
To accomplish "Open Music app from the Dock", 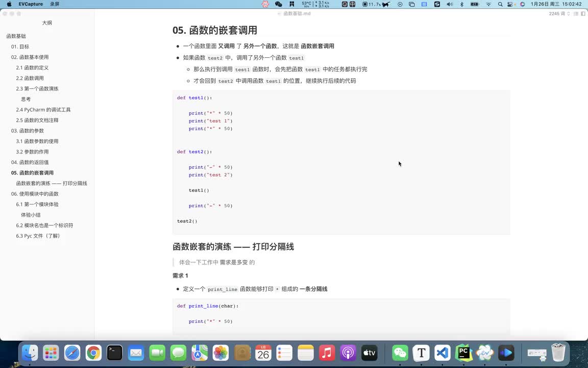I will [x=327, y=353].
